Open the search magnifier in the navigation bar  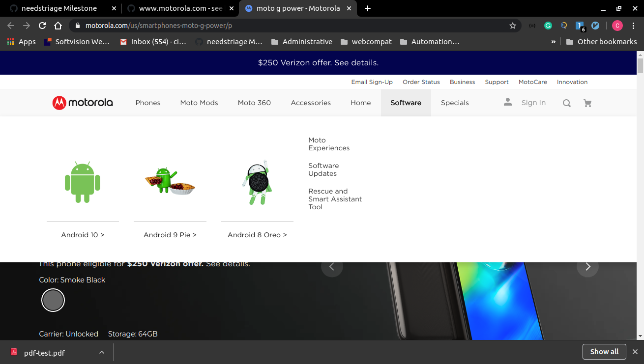[x=566, y=103]
